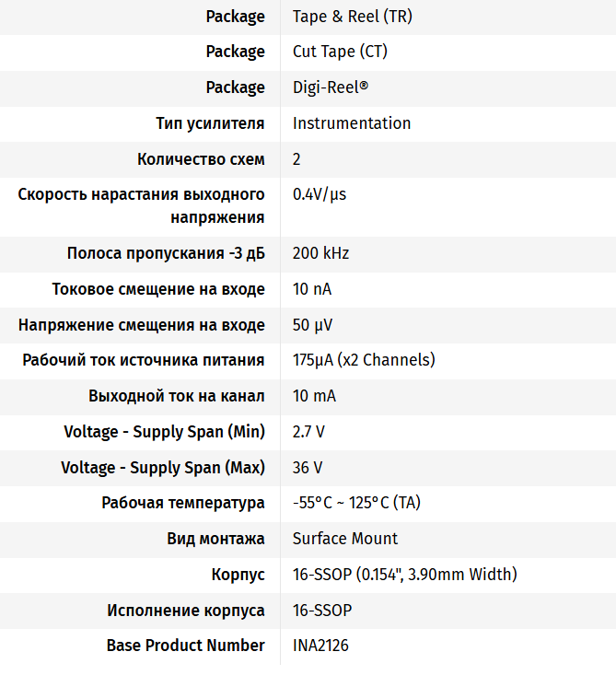Select the "Instrumentation" amplifier type value
The image size is (616, 675).
pyautogui.click(x=352, y=123)
